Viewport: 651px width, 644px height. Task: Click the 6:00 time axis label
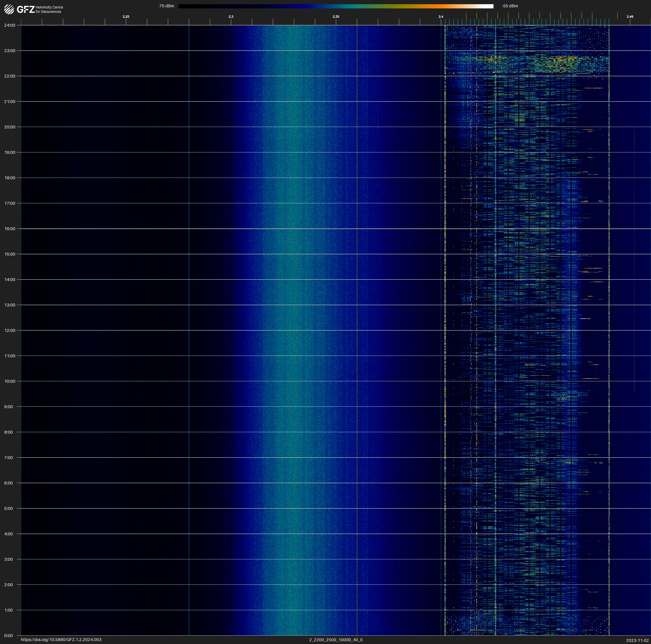[x=8, y=483]
